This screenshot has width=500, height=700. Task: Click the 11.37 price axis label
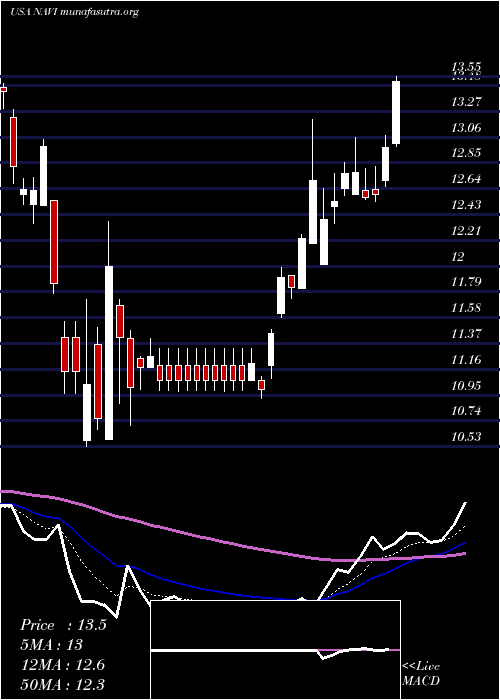coord(466,334)
